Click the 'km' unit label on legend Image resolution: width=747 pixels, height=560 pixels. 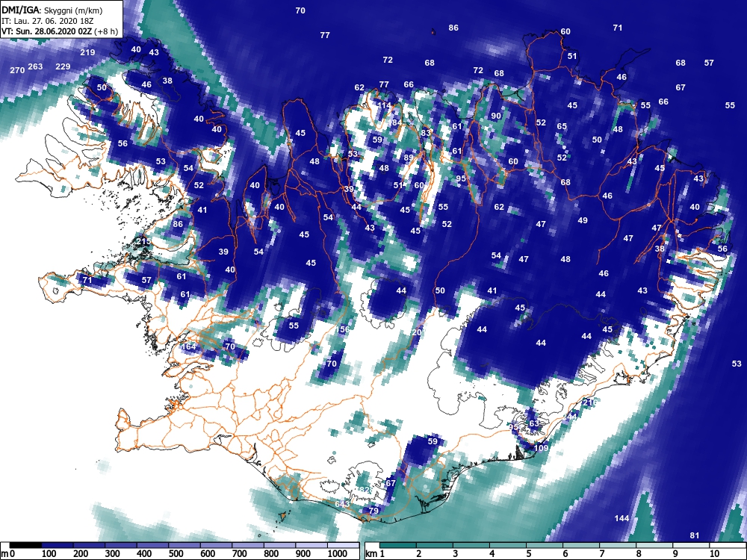point(371,553)
